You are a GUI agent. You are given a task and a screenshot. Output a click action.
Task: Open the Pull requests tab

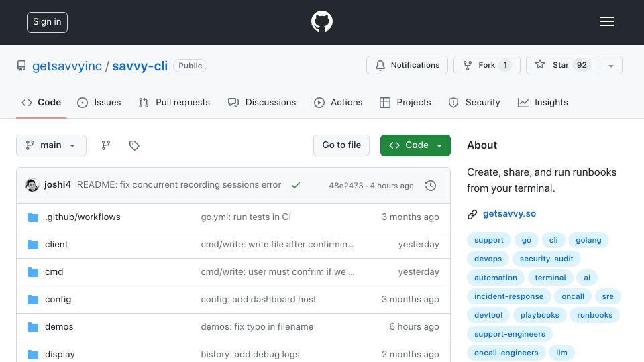pos(174,102)
